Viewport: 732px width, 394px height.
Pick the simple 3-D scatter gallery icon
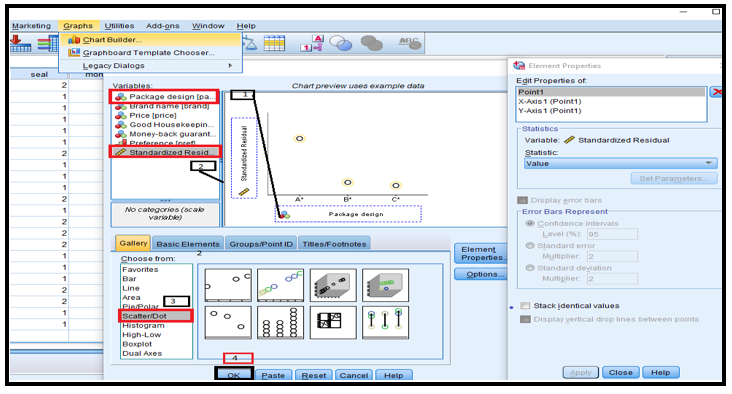point(333,285)
